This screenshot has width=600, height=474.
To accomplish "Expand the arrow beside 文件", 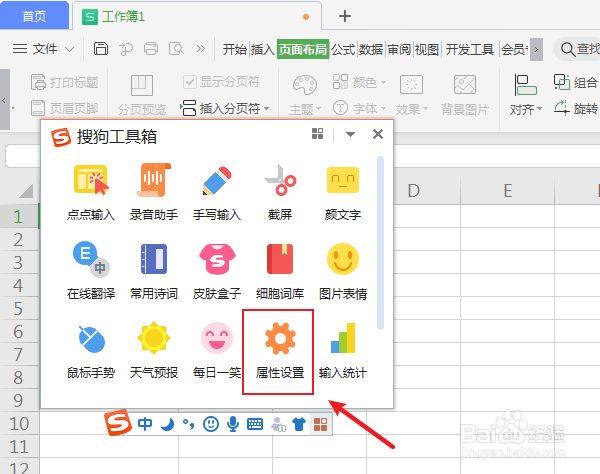I will tap(69, 49).
